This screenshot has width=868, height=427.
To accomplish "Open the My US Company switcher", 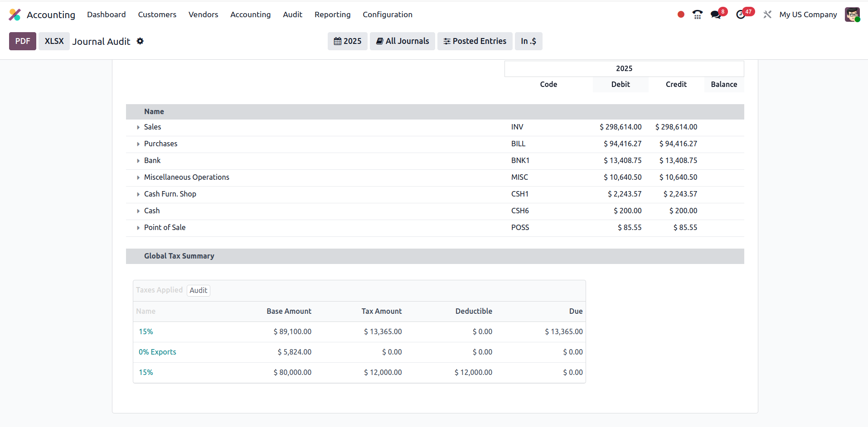I will (808, 14).
